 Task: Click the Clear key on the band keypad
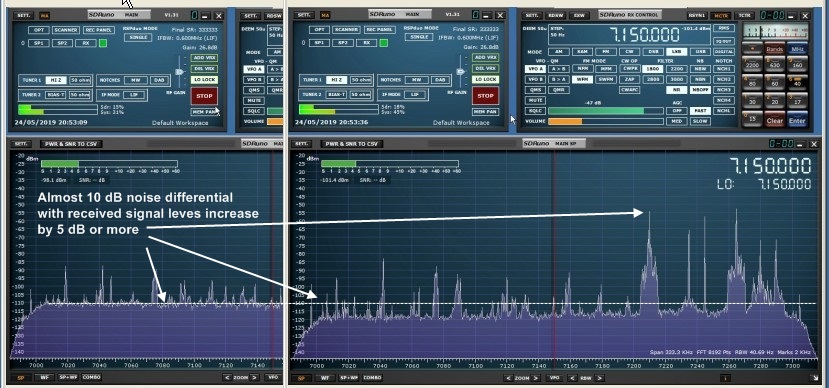775,119
